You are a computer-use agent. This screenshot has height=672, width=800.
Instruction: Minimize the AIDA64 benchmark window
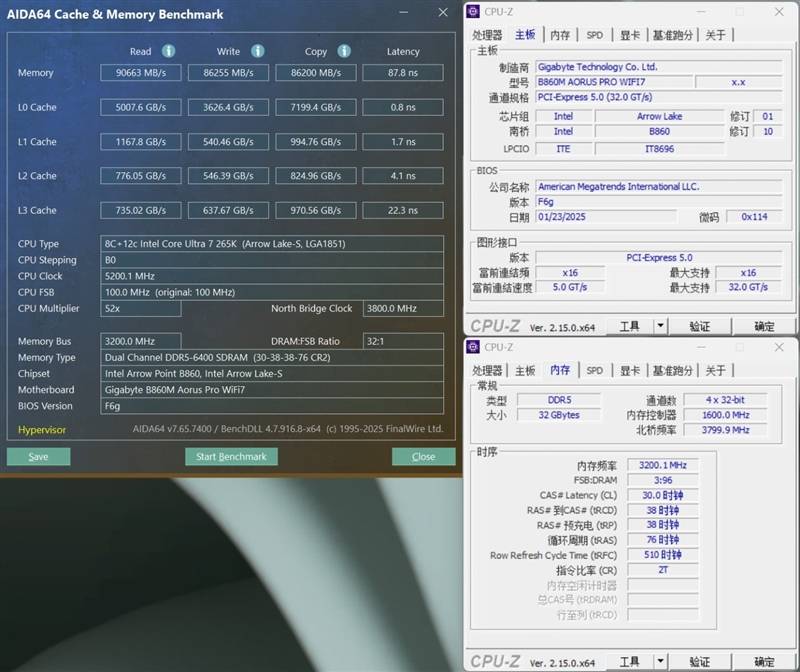[404, 12]
